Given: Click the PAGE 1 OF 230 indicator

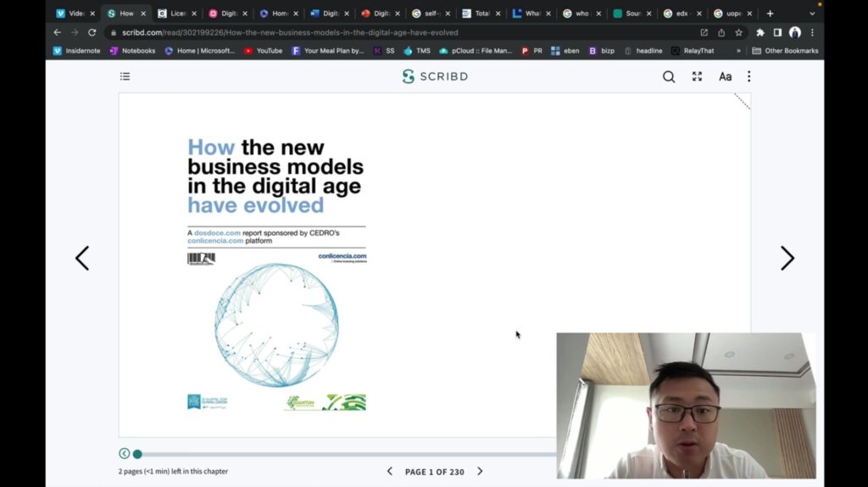Looking at the screenshot, I should 435,472.
